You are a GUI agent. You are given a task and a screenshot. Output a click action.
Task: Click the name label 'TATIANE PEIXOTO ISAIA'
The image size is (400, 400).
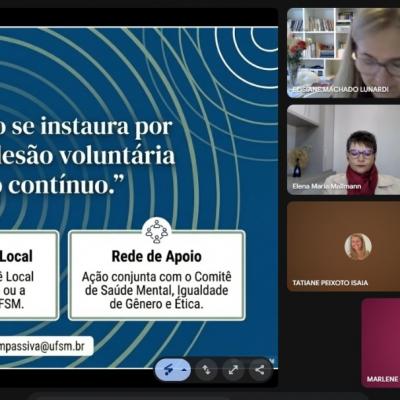330,283
